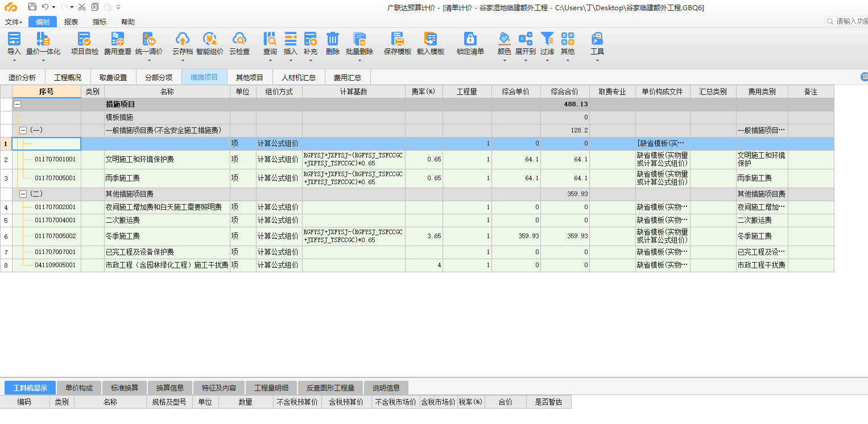Open the 文件 menu
The image size is (868, 424).
(x=14, y=22)
